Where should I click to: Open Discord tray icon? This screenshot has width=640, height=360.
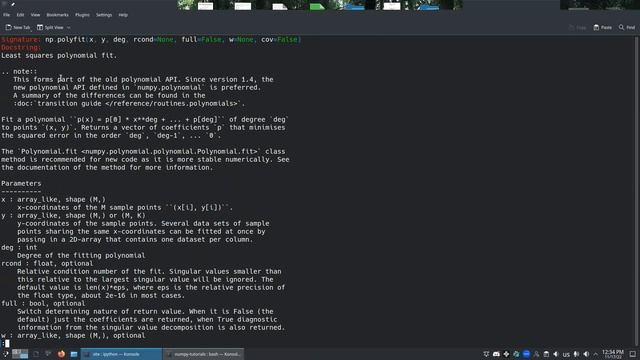[496, 354]
